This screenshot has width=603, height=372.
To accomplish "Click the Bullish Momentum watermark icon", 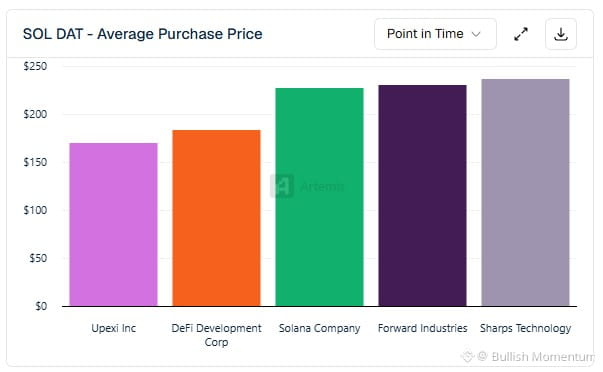I will point(467,356).
